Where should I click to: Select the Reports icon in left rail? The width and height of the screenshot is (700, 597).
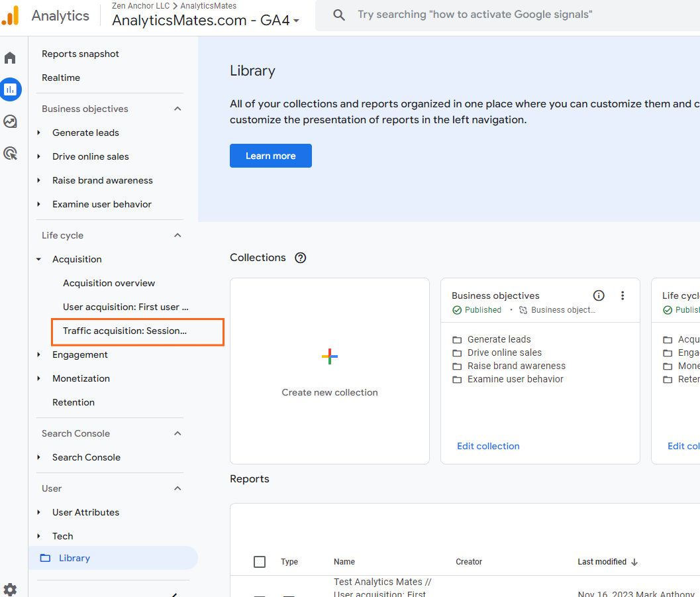(11, 89)
